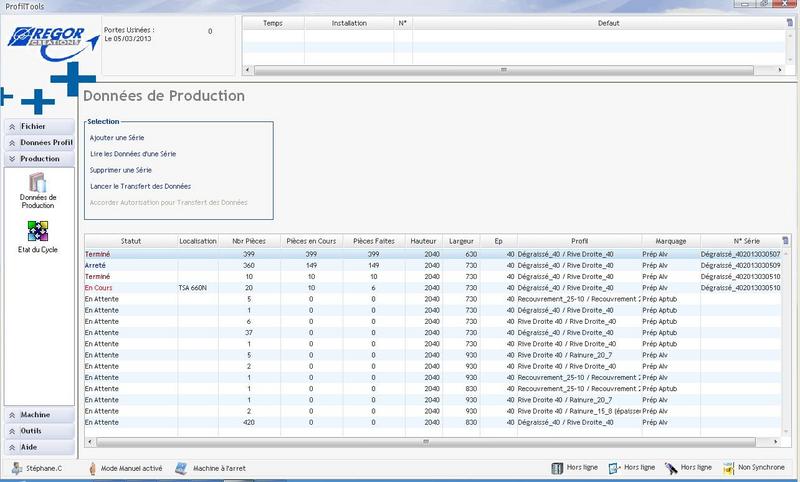Click Ajouter une Série link

click(x=117, y=137)
